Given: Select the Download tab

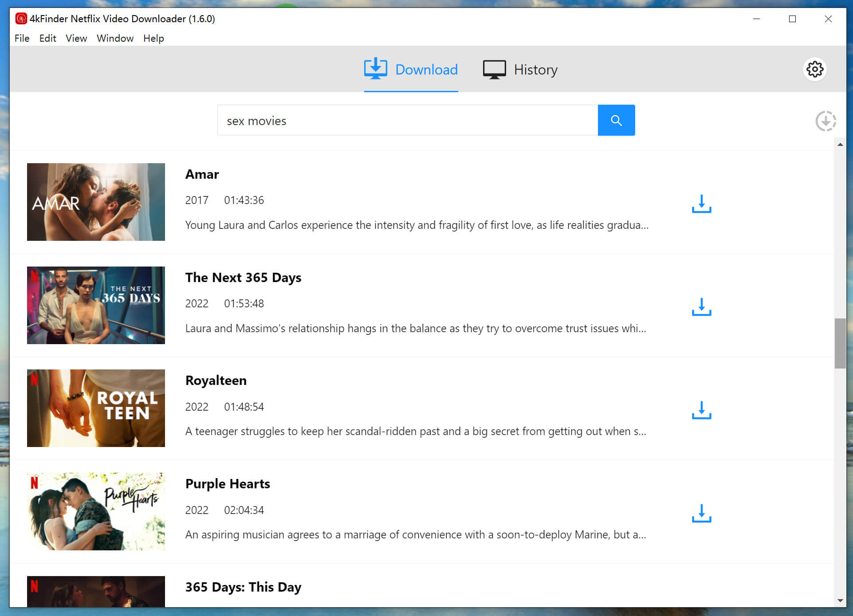Looking at the screenshot, I should [x=411, y=69].
